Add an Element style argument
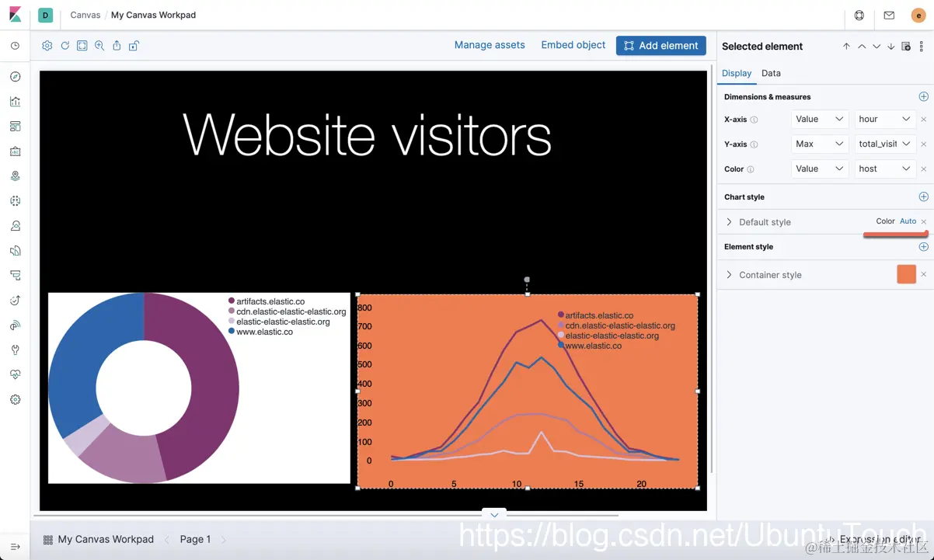This screenshot has height=560, width=934. 924,246
